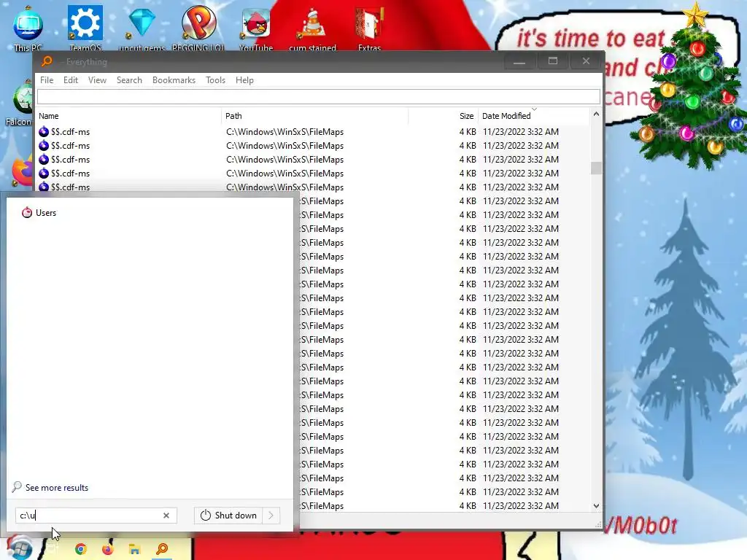Click the first row's C:\Windows\WinSxS\FileMaps path

tap(285, 132)
